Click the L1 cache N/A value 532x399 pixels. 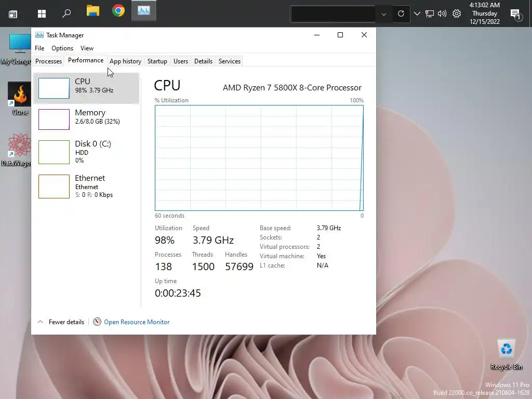point(322,265)
